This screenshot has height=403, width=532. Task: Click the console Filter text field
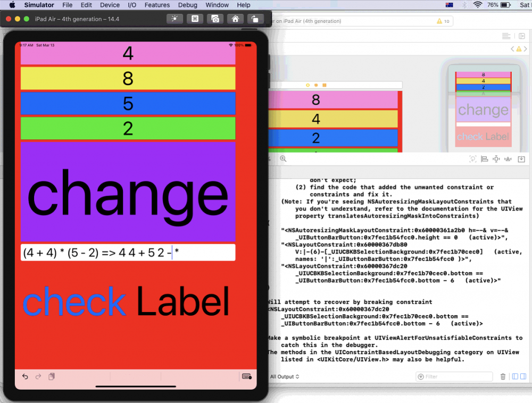454,376
